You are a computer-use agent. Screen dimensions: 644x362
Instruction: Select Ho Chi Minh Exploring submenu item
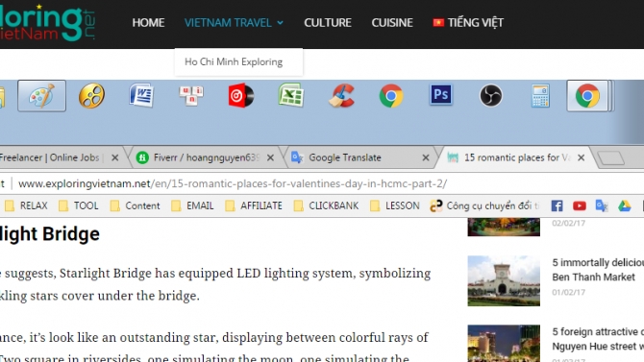coord(234,62)
